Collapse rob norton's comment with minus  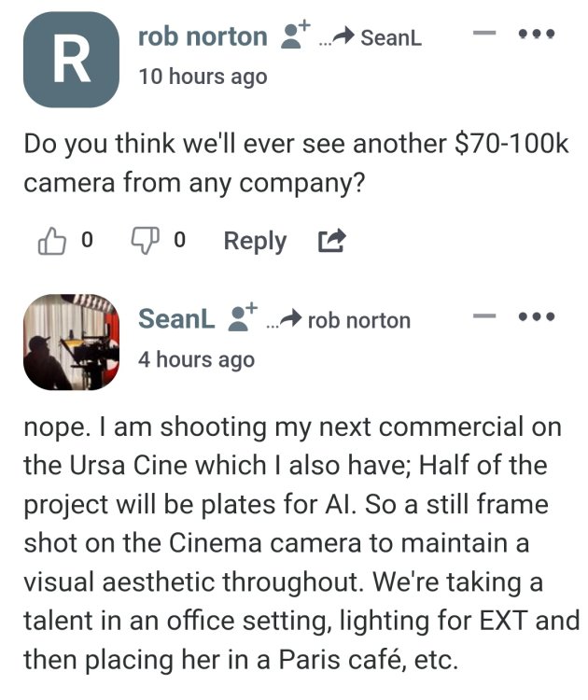tap(483, 35)
